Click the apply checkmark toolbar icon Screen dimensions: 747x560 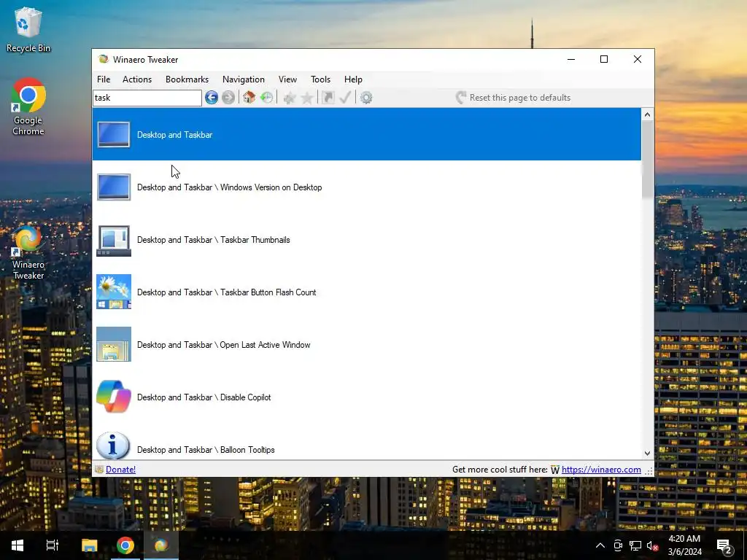coord(345,98)
